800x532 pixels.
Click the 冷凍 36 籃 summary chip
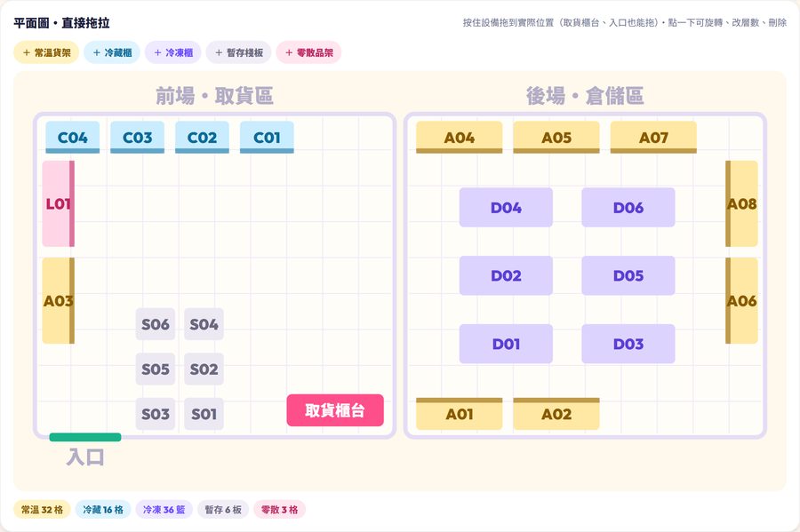[x=164, y=510]
